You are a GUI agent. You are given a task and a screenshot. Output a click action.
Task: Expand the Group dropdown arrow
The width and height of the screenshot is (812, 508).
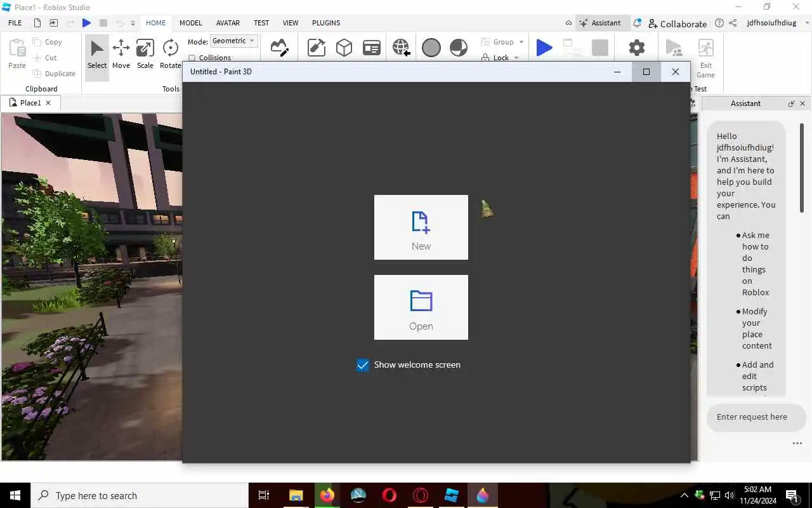click(521, 42)
